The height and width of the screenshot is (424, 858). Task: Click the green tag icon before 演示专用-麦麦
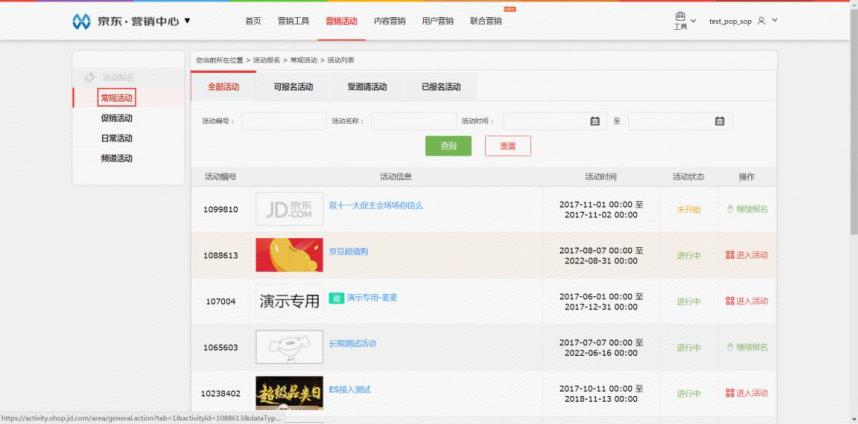pyautogui.click(x=337, y=298)
